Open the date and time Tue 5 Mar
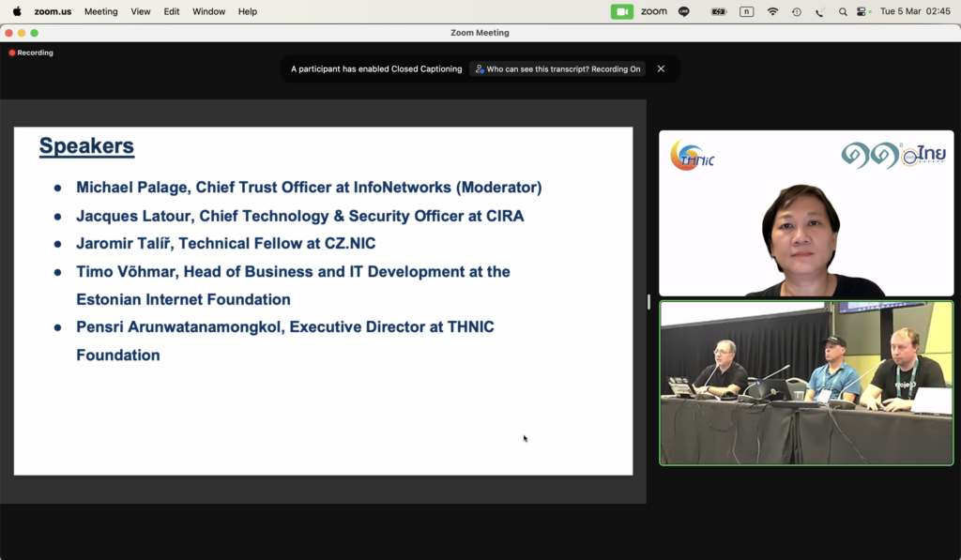The height and width of the screenshot is (560, 961). tap(915, 11)
